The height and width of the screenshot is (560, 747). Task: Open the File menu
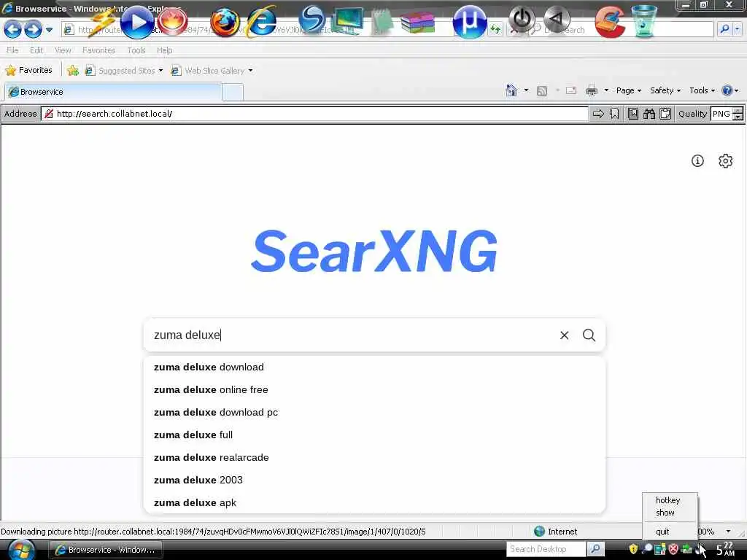pyautogui.click(x=12, y=50)
